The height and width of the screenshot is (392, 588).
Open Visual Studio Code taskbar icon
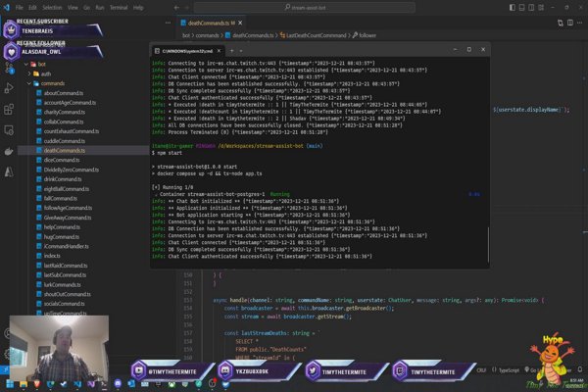coord(77,384)
